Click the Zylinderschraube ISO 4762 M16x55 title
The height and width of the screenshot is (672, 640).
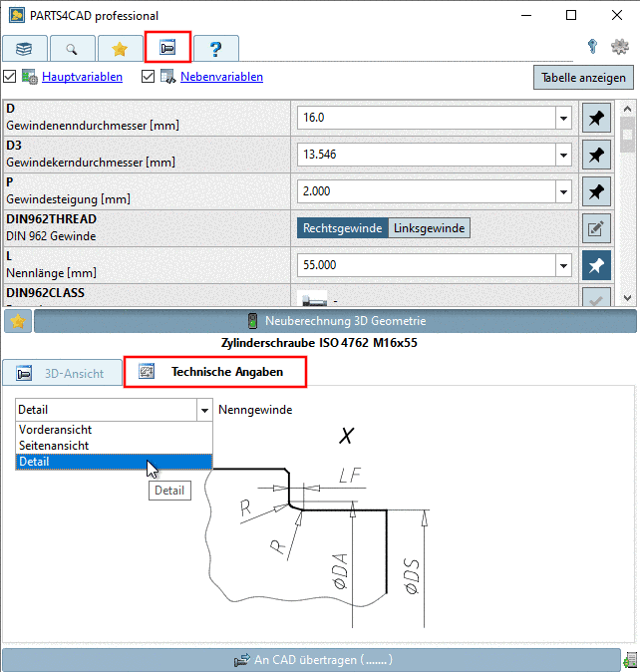[x=319, y=343]
